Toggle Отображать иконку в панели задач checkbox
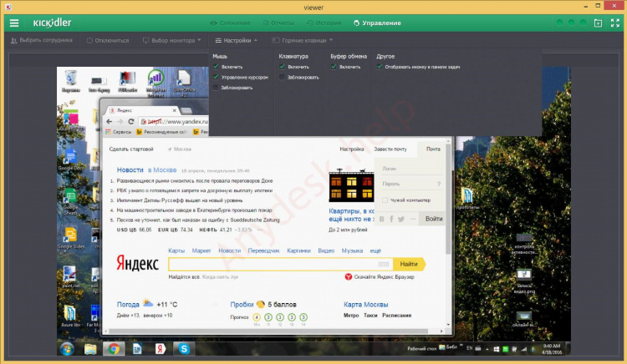 point(380,67)
